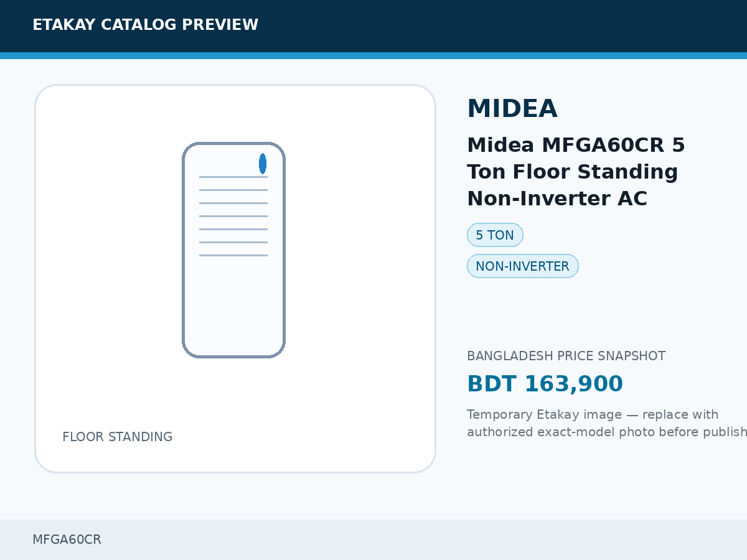Select the NON-INVERTER tag
Screen dimensions: 747x560
(x=523, y=266)
